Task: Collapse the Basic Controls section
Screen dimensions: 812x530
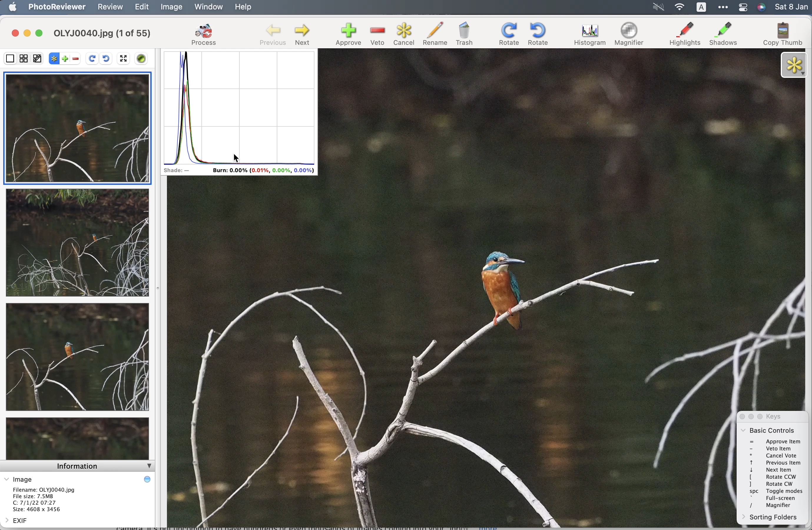Action: (743, 431)
